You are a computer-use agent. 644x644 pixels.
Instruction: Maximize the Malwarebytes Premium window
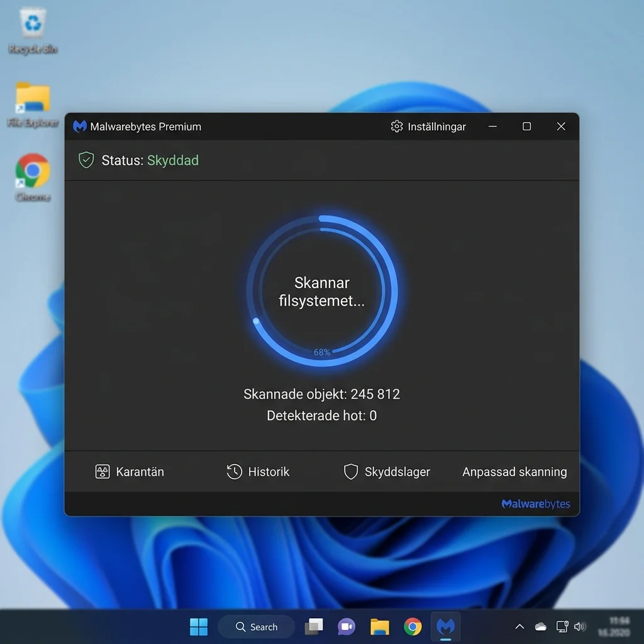click(526, 126)
